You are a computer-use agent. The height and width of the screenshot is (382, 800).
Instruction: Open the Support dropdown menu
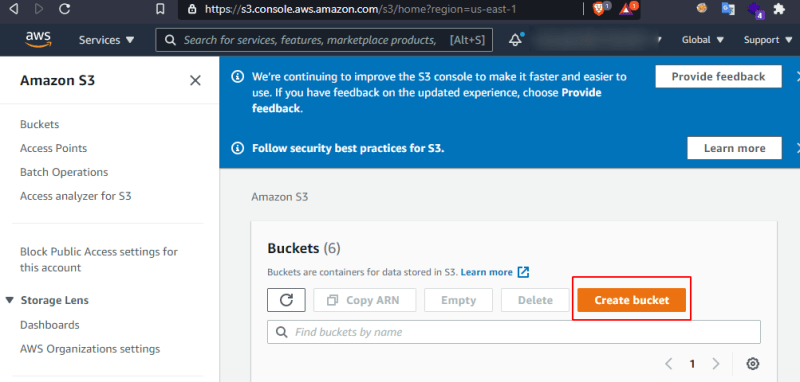tap(768, 40)
